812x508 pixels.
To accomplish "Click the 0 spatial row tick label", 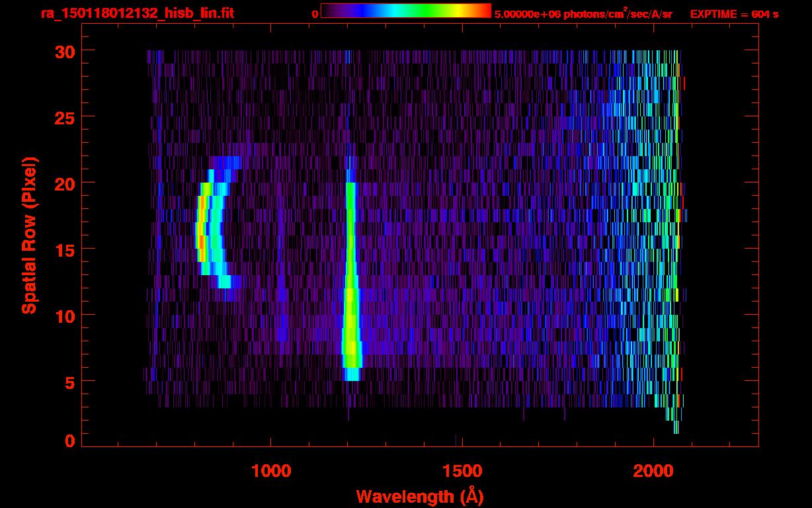I will pyautogui.click(x=69, y=441).
